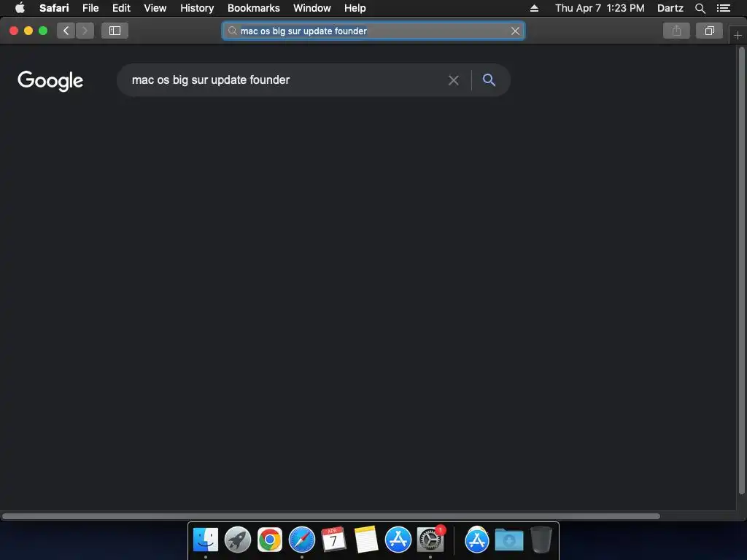Open Launchpad rocket in the Dock
Image resolution: width=747 pixels, height=560 pixels.
click(x=237, y=540)
